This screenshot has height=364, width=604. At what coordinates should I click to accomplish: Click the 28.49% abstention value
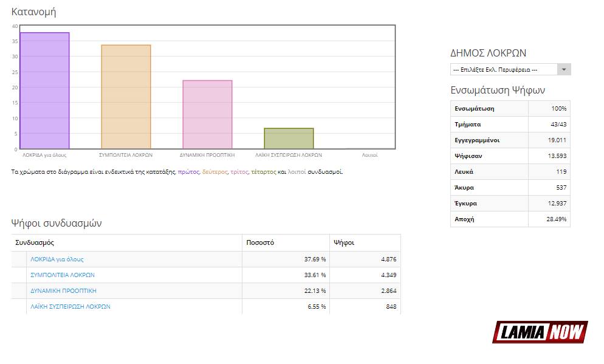[x=556, y=219]
